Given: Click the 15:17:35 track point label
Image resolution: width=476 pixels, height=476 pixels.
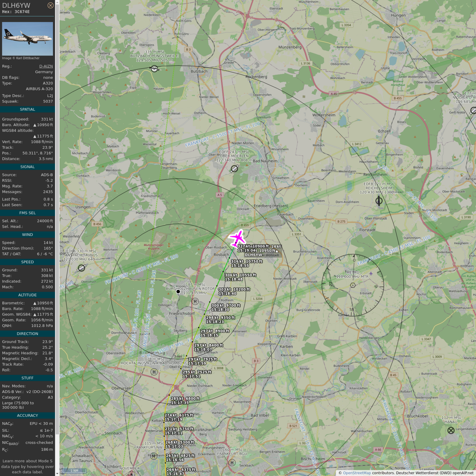Looking at the screenshot, I should tap(179, 403).
